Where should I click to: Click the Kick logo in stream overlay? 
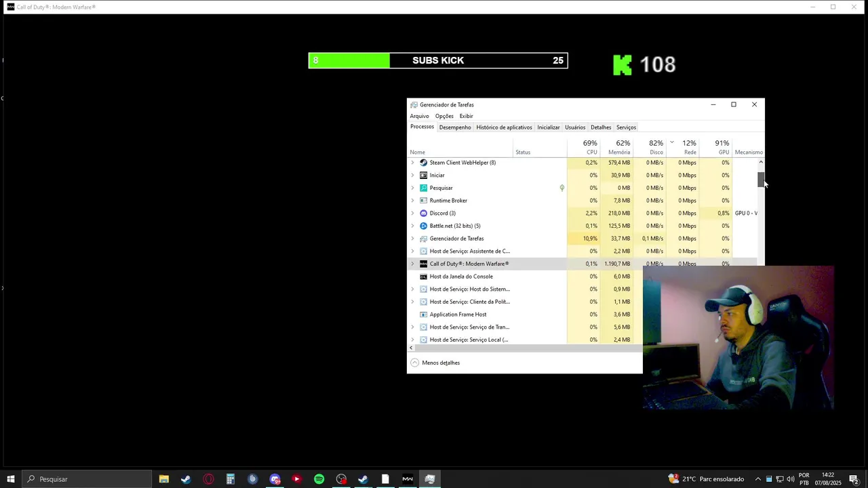tap(622, 64)
